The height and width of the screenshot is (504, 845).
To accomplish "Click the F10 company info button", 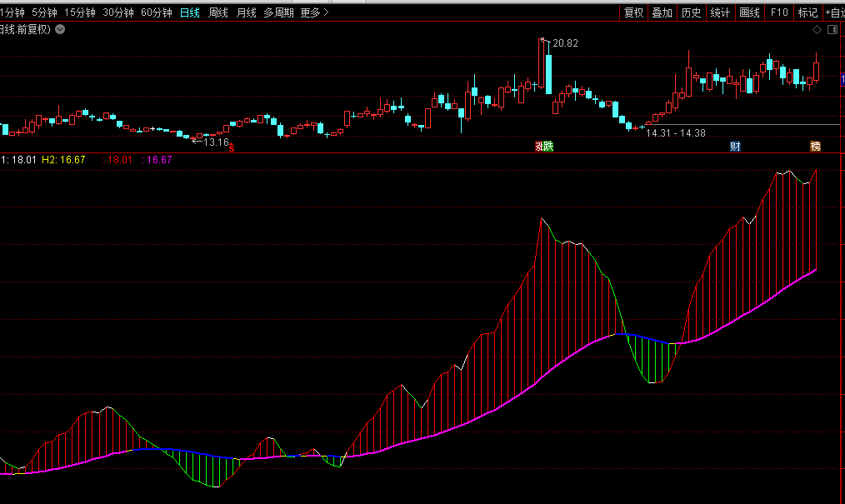I will pos(779,12).
